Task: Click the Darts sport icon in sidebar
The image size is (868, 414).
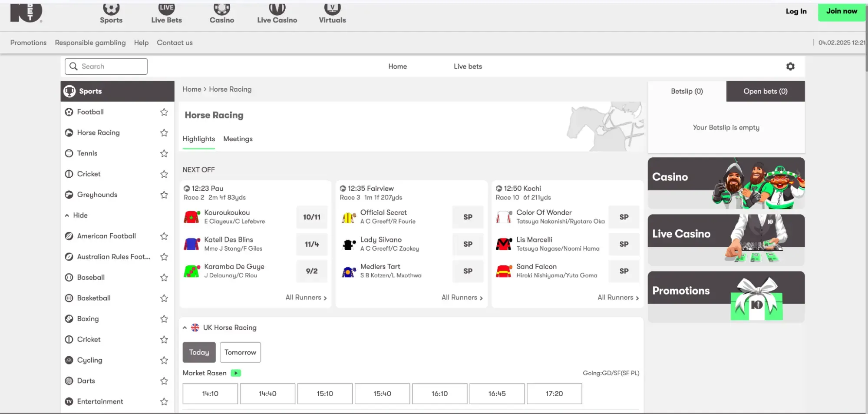Action: pos(69,381)
